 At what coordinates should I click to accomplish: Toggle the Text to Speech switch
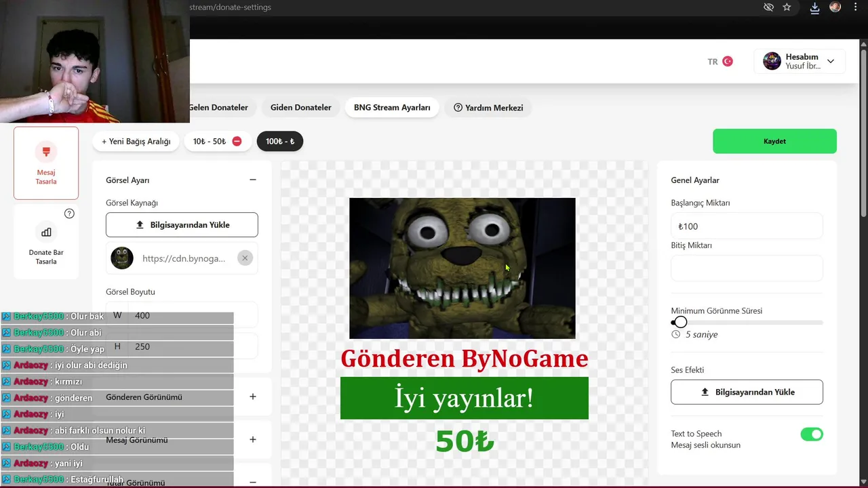click(812, 434)
